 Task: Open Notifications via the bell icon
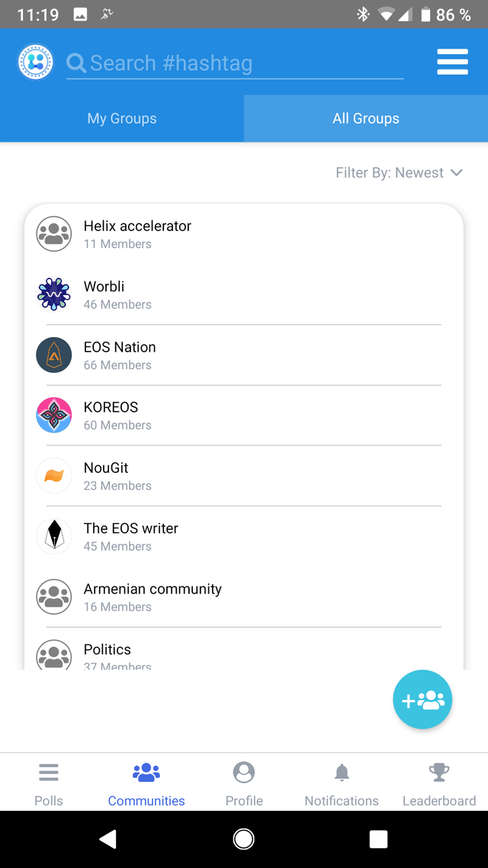(x=341, y=772)
